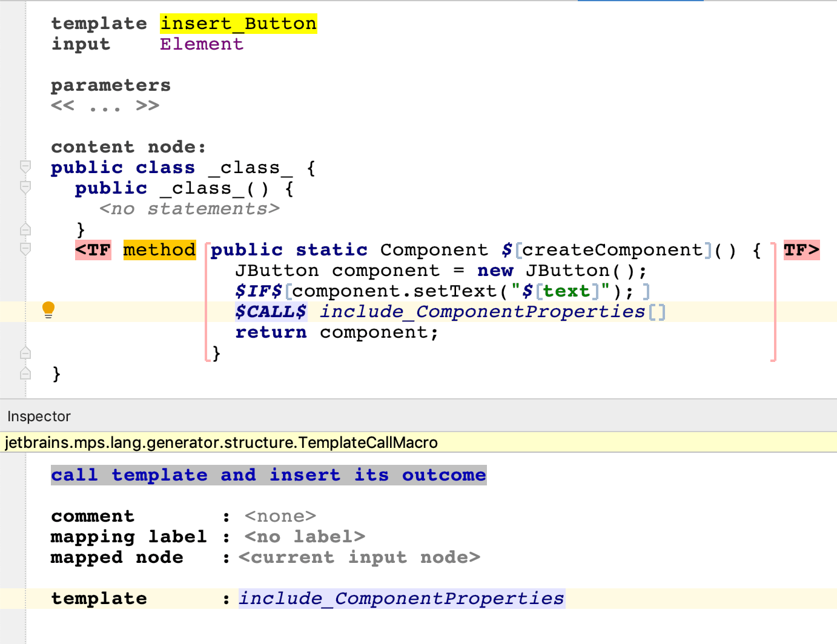Edit the <none> comment field
The image size is (837, 644).
pos(280,516)
